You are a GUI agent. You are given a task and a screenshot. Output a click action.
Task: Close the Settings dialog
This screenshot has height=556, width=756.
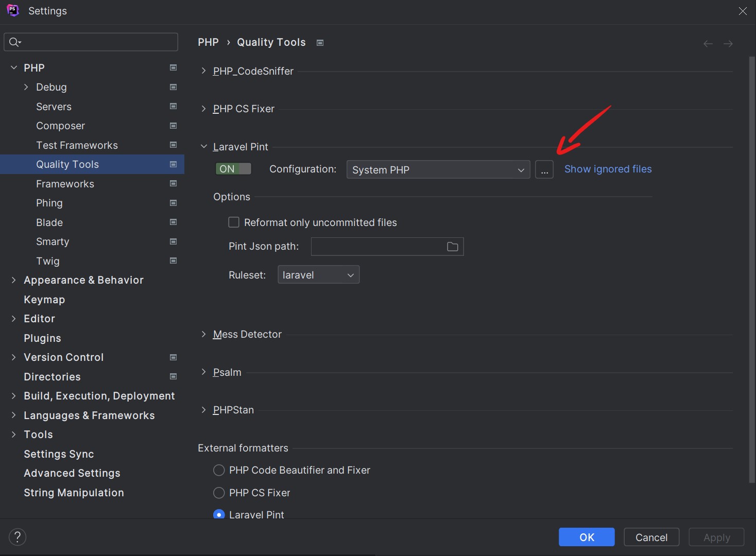coord(743,11)
